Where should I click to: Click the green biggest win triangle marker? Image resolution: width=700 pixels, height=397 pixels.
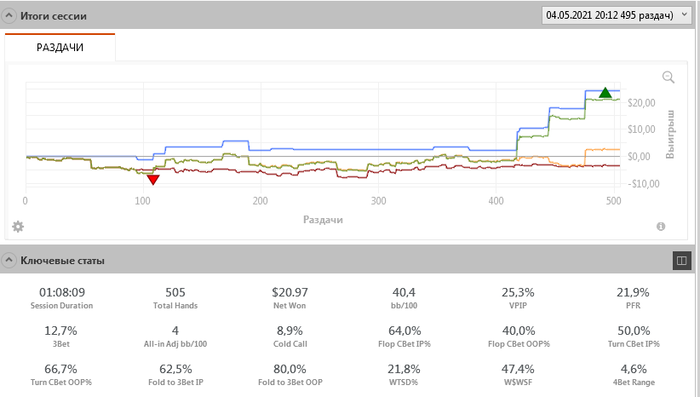click(605, 92)
